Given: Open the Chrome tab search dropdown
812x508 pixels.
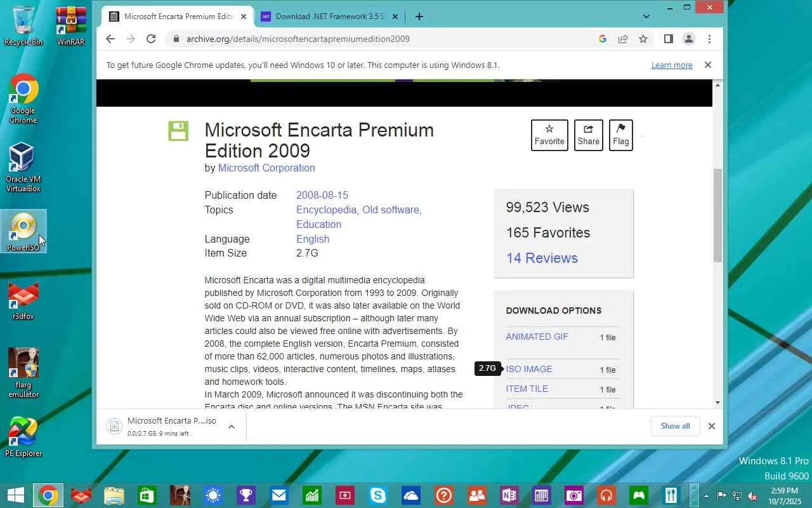Looking at the screenshot, I should 646,17.
